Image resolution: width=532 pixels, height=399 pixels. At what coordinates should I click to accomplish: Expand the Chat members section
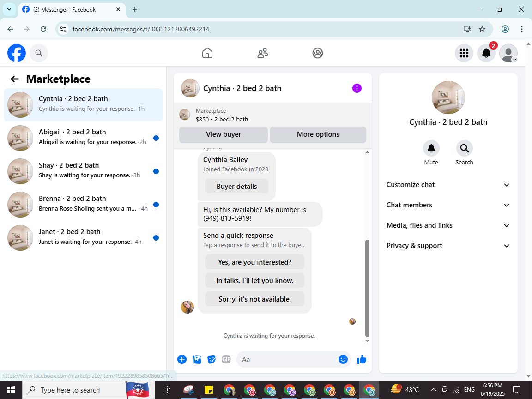(448, 205)
